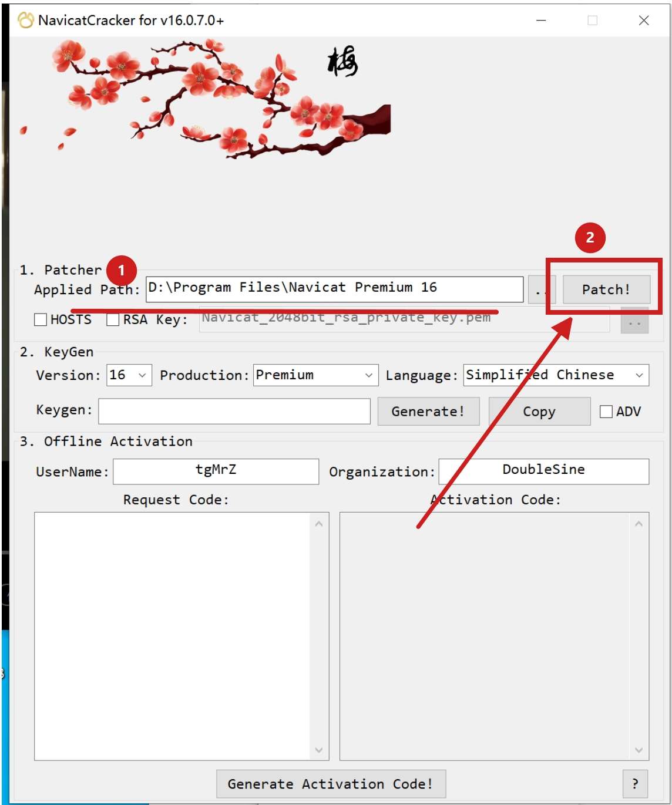This screenshot has height=805, width=672.
Task: Focus the Keygen text field
Action: click(x=234, y=411)
